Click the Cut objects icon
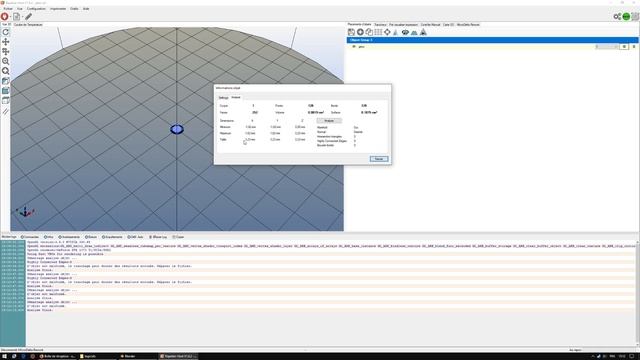Viewport: 640px width, 360px height. pos(414,32)
